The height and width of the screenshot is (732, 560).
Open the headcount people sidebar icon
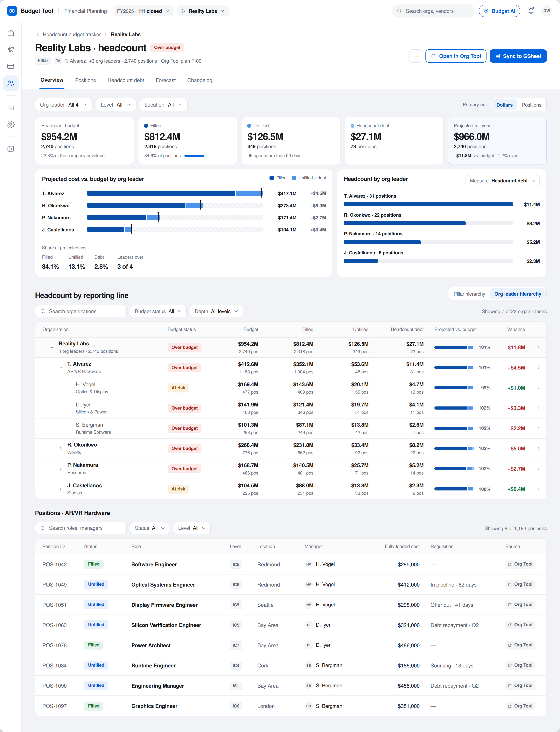tap(11, 83)
